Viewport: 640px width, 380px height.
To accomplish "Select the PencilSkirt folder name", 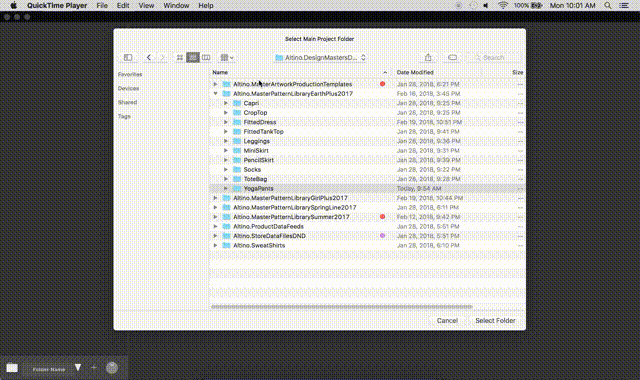I will click(258, 160).
